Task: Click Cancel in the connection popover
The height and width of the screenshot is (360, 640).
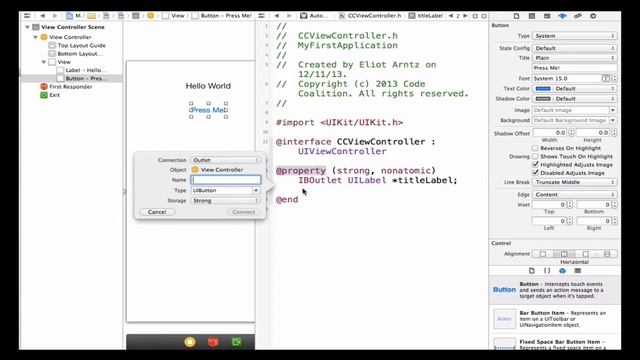Action: click(157, 212)
